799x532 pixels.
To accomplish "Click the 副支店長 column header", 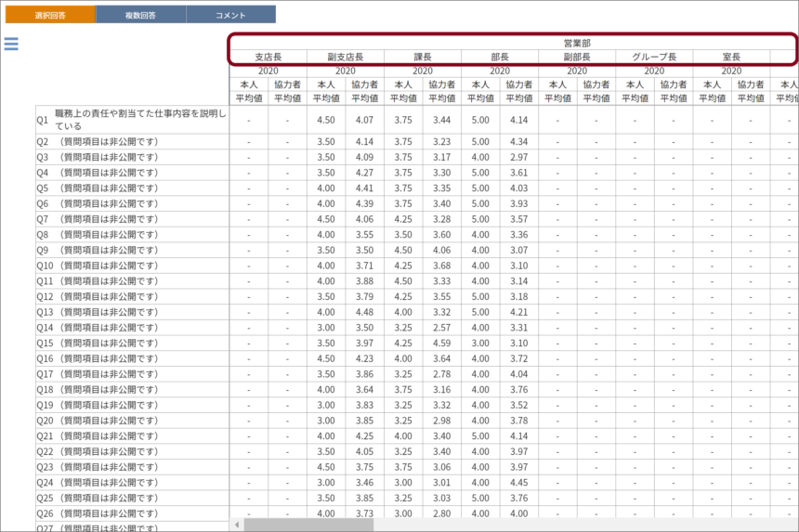I will (346, 57).
